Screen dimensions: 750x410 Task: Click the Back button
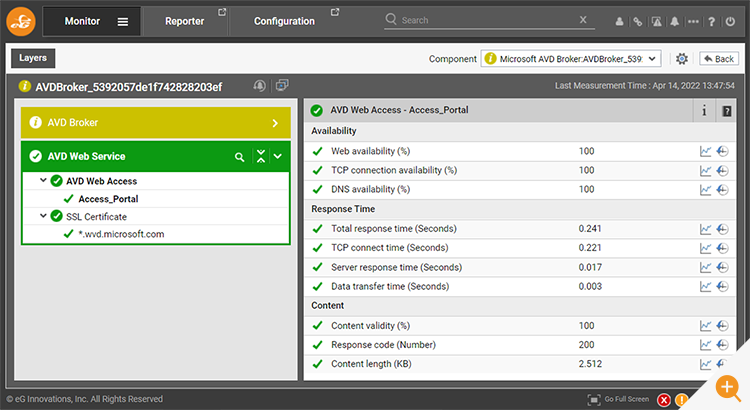pos(719,59)
